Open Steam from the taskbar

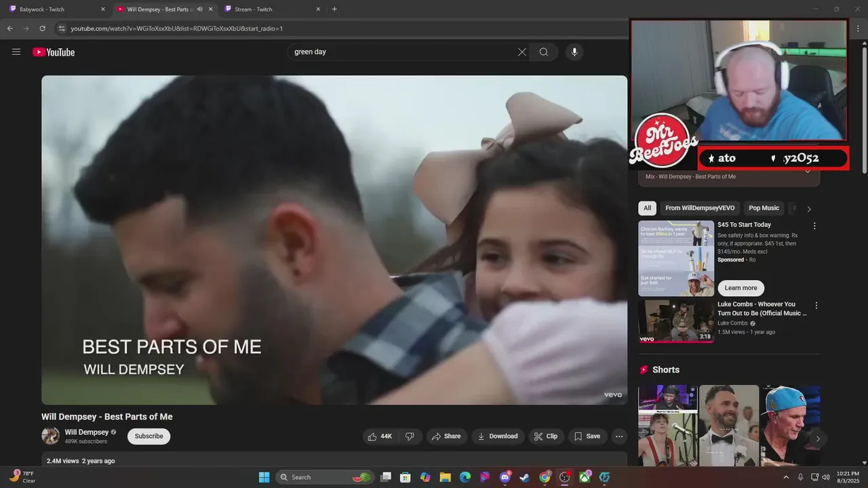click(525, 477)
